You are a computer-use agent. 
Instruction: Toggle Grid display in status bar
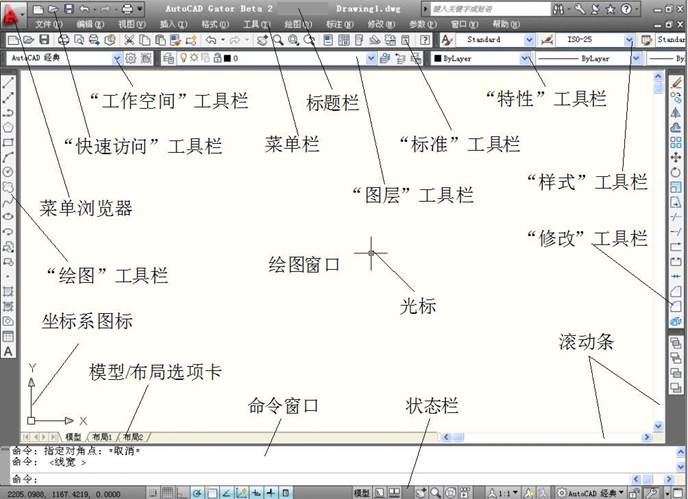[x=168, y=493]
